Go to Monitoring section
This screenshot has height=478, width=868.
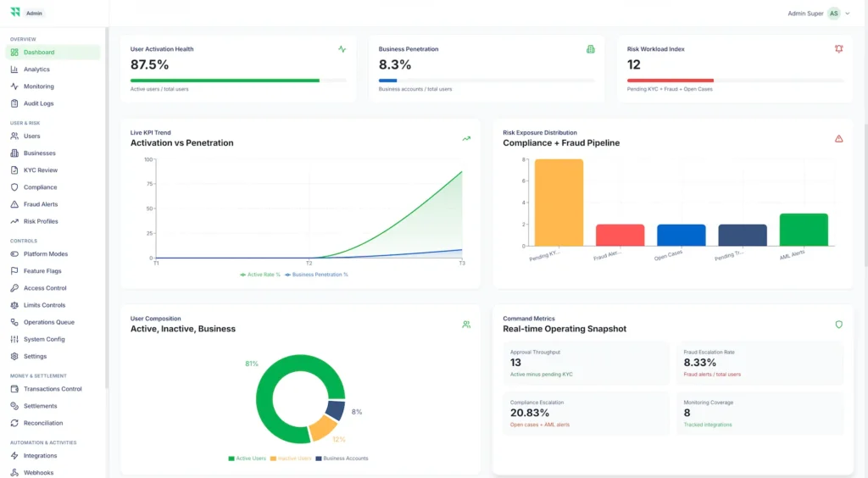(53, 86)
